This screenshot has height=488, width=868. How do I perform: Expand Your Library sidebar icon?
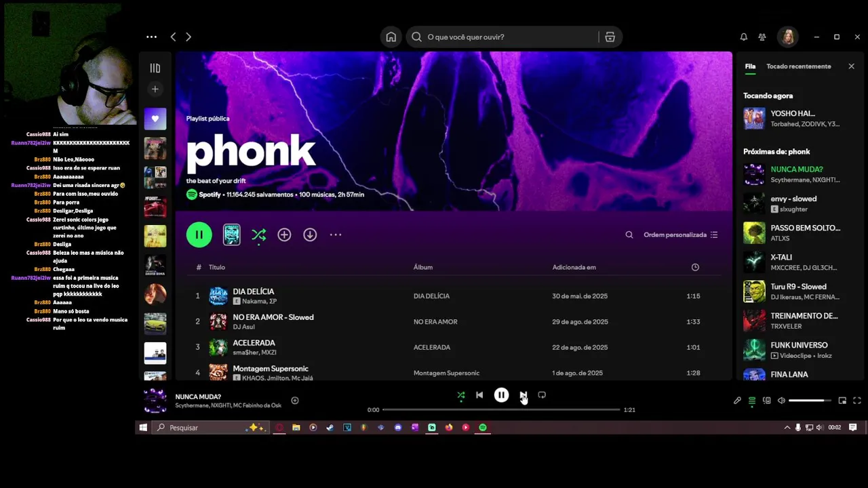155,68
